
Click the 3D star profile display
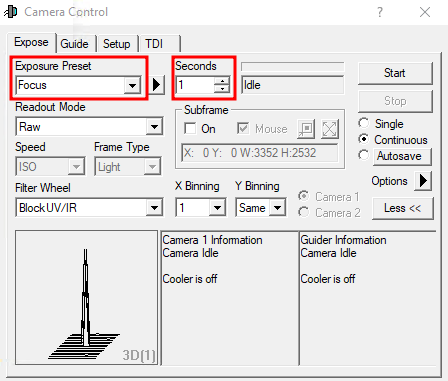[86, 298]
